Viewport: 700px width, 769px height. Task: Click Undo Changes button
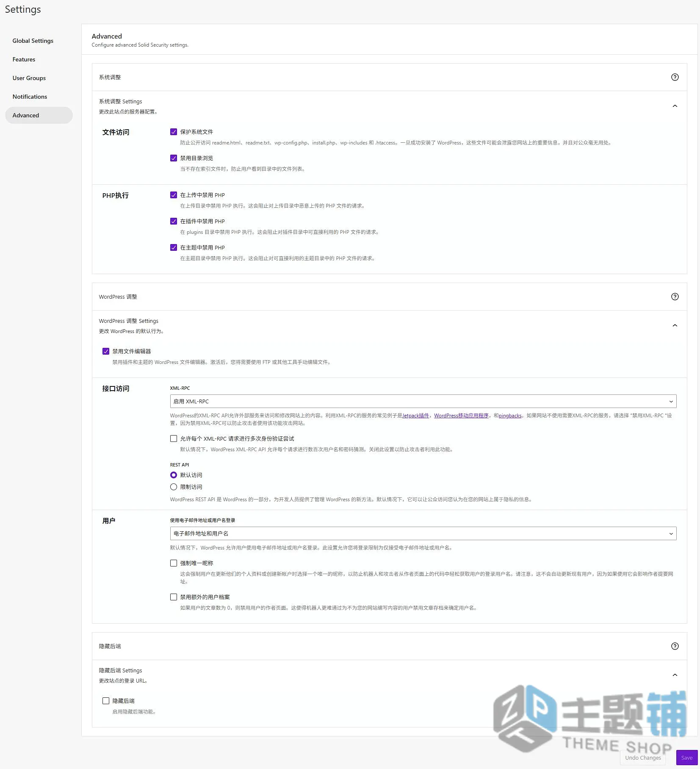click(643, 758)
